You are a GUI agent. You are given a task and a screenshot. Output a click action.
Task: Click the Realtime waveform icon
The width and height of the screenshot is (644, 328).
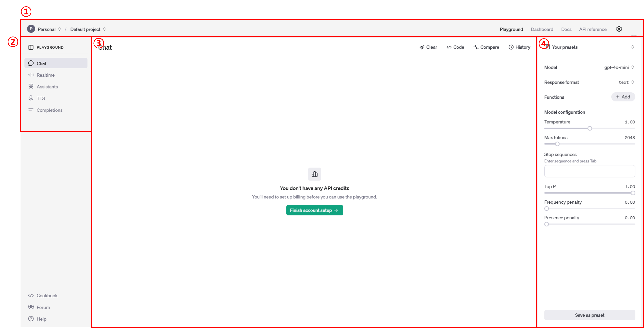tap(31, 75)
